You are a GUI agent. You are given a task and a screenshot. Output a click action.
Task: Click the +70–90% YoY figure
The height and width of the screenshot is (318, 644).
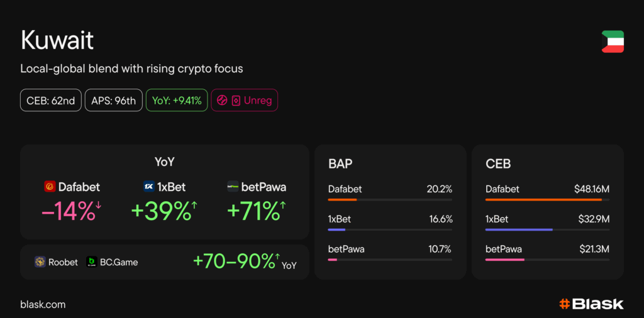coord(235,261)
